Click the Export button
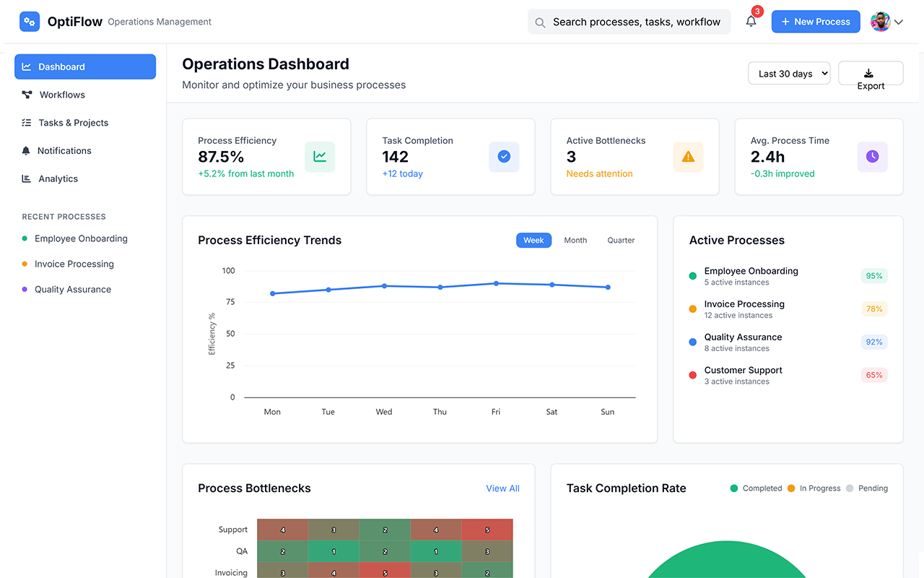This screenshot has width=924, height=578. click(x=871, y=74)
